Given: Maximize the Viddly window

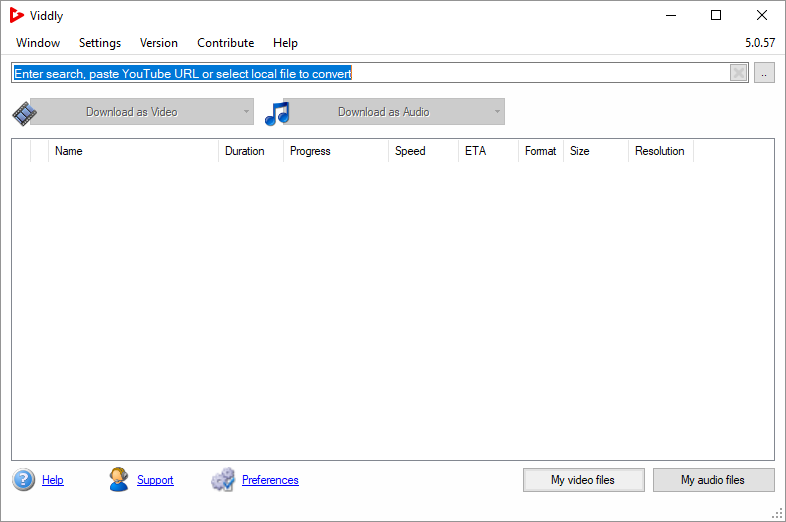Looking at the screenshot, I should pos(716,16).
